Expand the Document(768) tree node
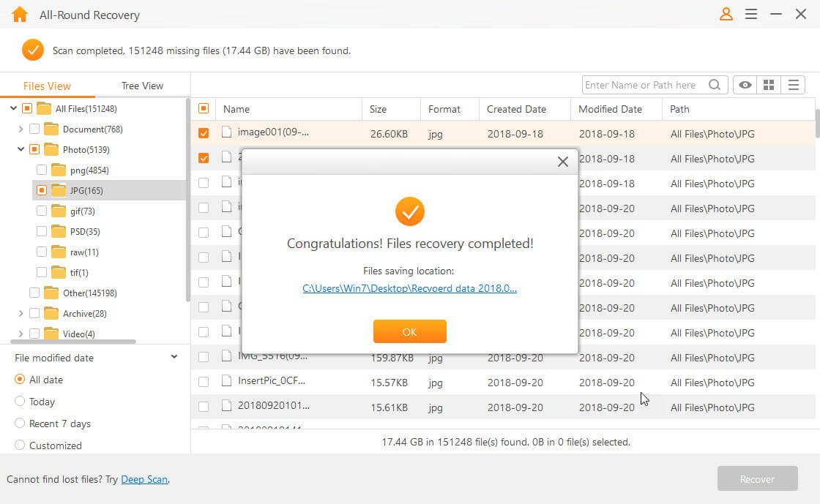The width and height of the screenshot is (820, 504). (x=20, y=129)
